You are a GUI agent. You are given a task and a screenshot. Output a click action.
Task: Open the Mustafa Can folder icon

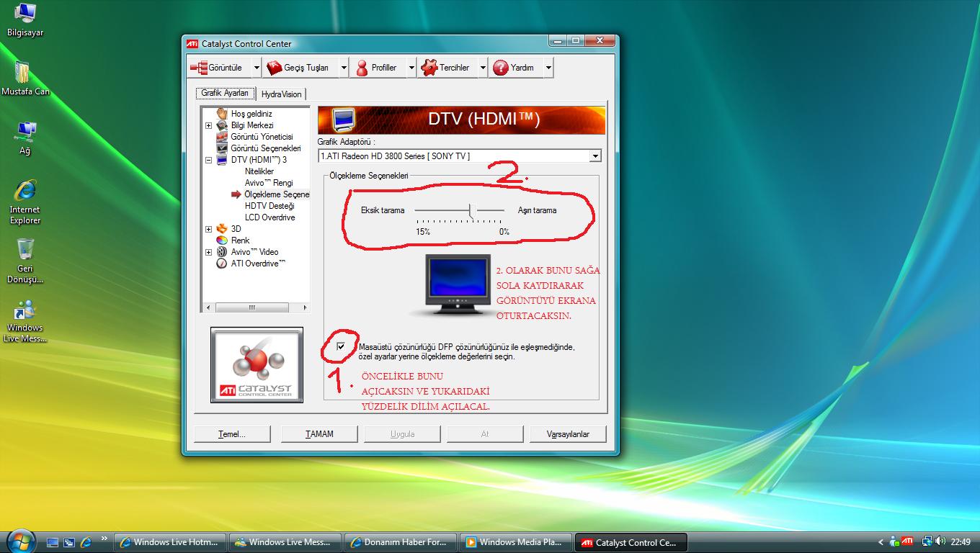(25, 78)
